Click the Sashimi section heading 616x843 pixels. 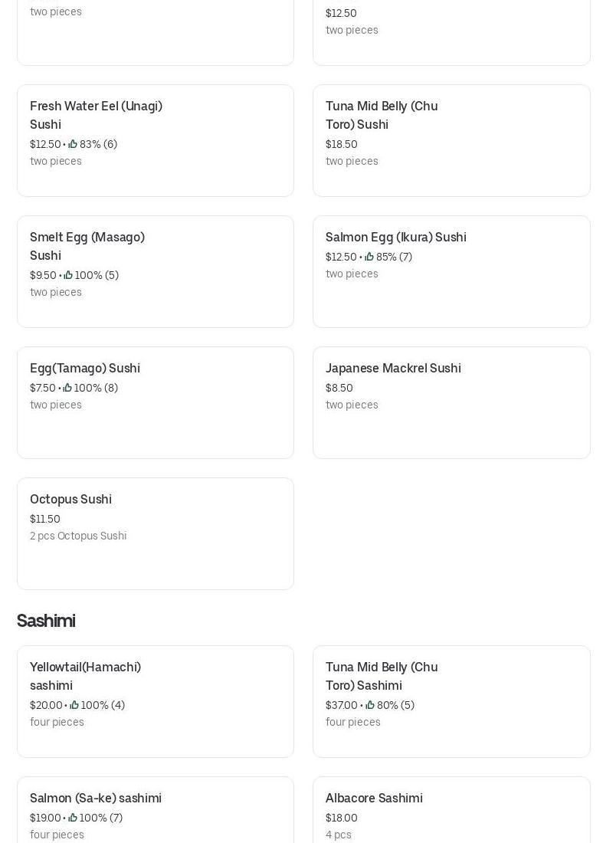[46, 621]
